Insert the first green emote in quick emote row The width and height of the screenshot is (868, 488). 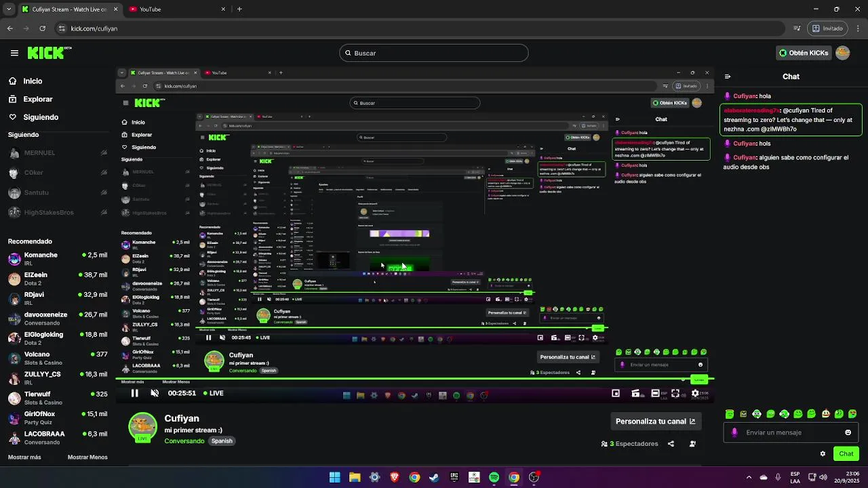tap(730, 414)
